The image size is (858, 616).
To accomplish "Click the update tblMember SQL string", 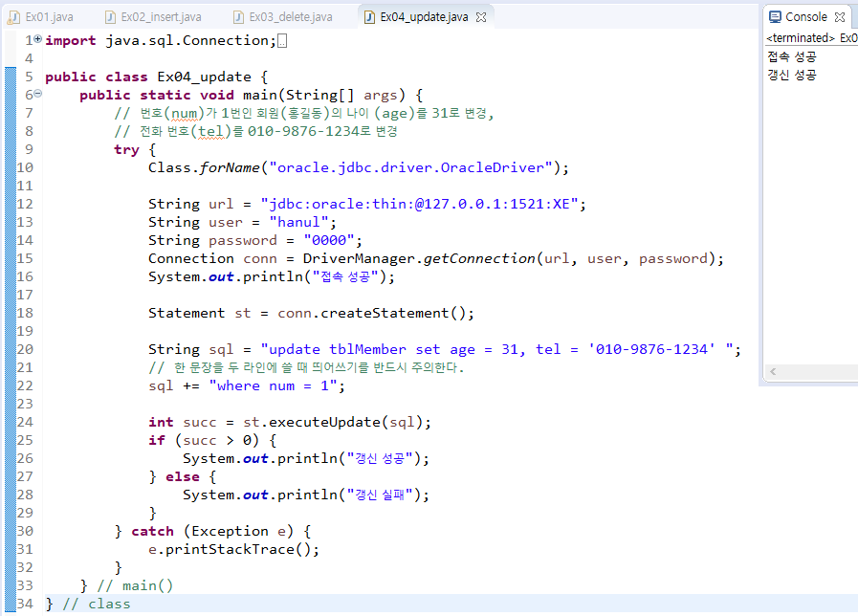I will click(x=496, y=349).
